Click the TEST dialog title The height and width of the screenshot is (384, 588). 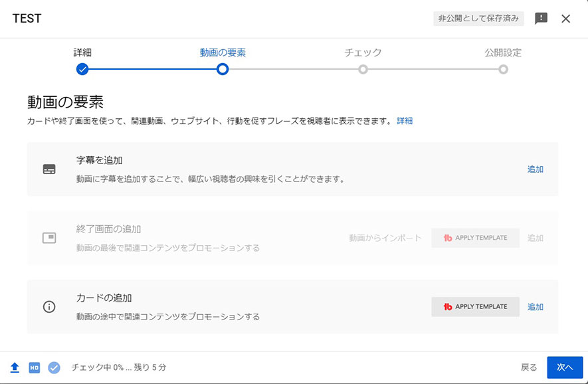click(x=27, y=19)
